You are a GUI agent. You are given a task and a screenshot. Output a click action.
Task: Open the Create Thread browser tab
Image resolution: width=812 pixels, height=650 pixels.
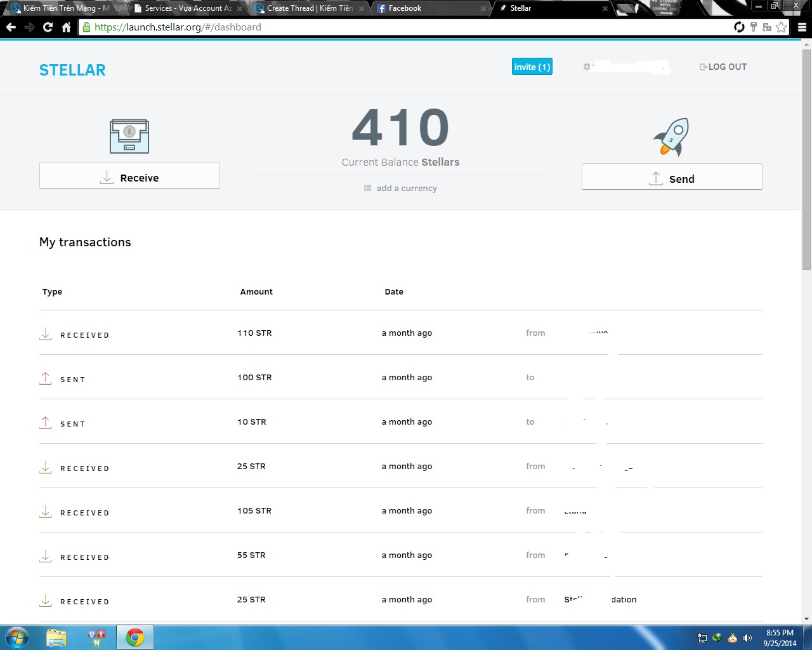click(310, 8)
